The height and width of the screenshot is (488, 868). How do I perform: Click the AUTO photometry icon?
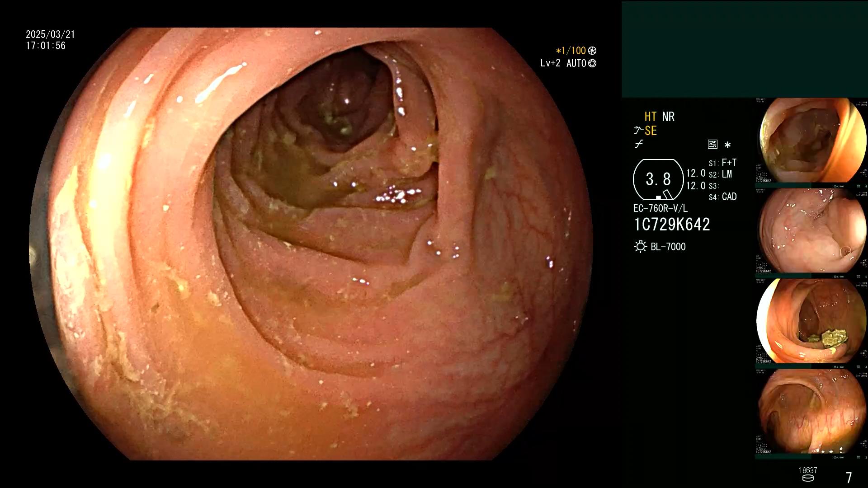(x=592, y=63)
